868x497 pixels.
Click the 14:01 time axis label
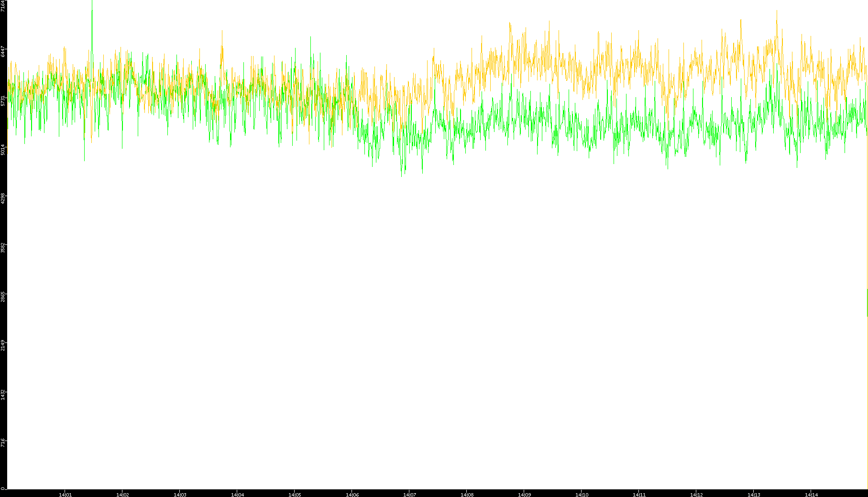pos(65,494)
